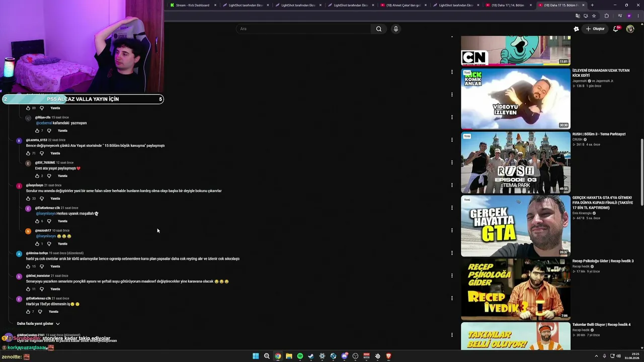Open the Windows Start menu
This screenshot has height=362, width=644.
(256, 356)
